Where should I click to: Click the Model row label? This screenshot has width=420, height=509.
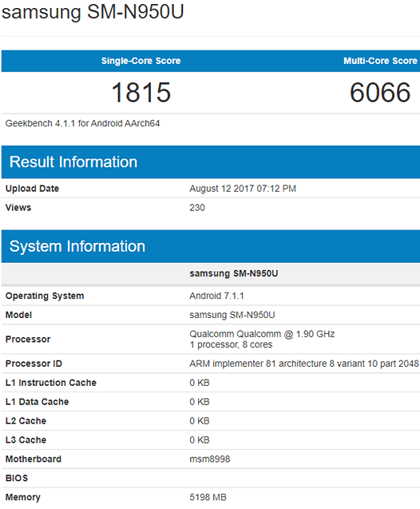pos(18,315)
